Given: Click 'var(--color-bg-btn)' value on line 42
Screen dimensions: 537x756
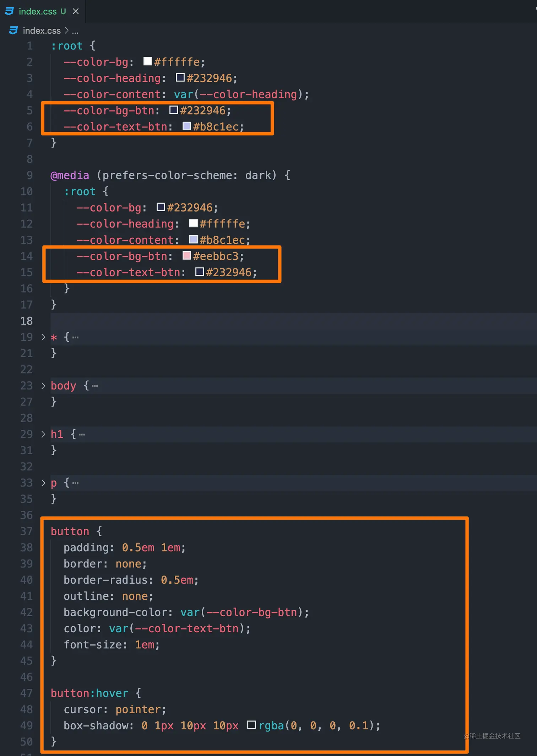Looking at the screenshot, I should [242, 612].
